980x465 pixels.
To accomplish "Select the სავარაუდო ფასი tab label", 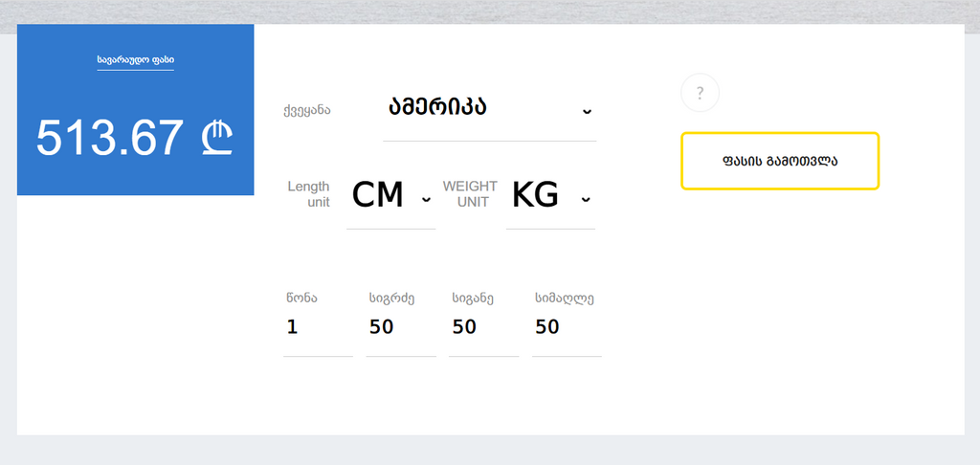I will (x=136, y=60).
